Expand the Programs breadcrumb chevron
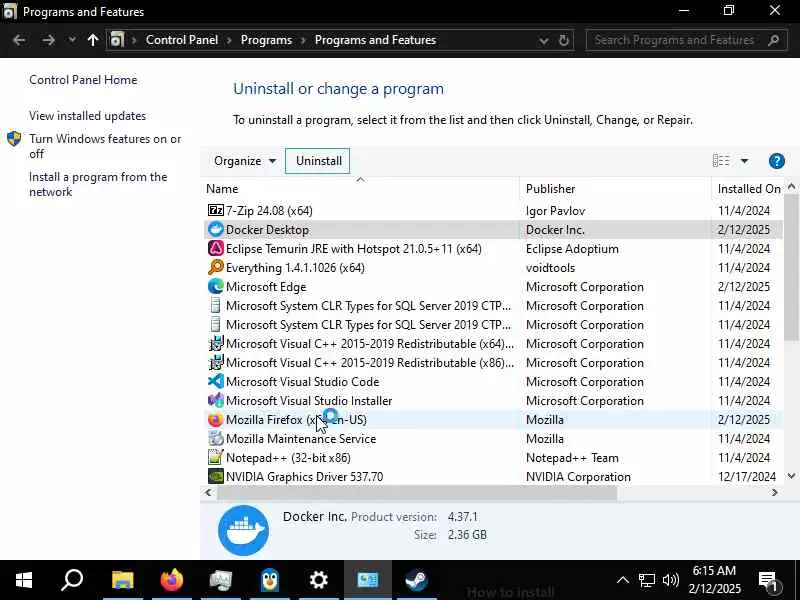 [304, 40]
